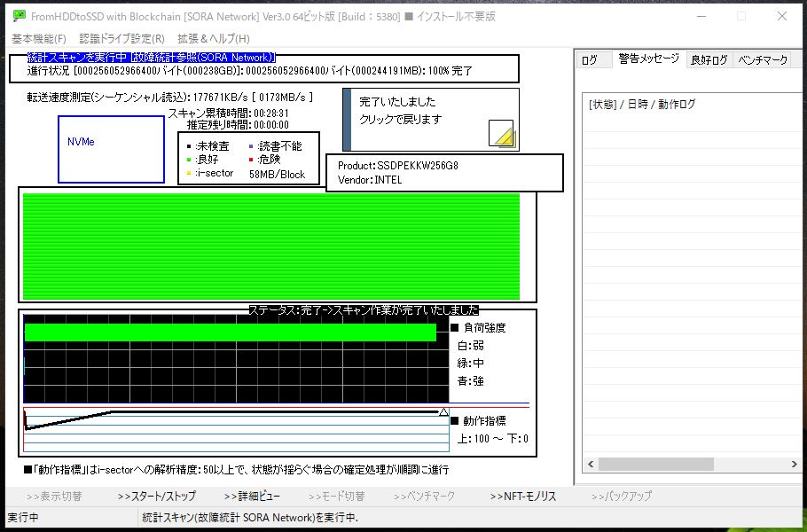Click the red :危険 legend square
This screenshot has height=532, width=807.
click(x=251, y=160)
